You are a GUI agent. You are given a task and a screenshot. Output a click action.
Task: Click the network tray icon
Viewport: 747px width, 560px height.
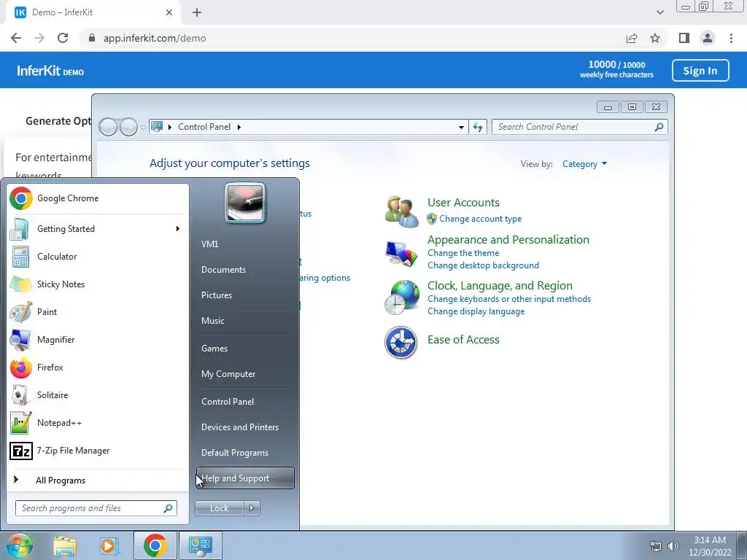pyautogui.click(x=656, y=546)
